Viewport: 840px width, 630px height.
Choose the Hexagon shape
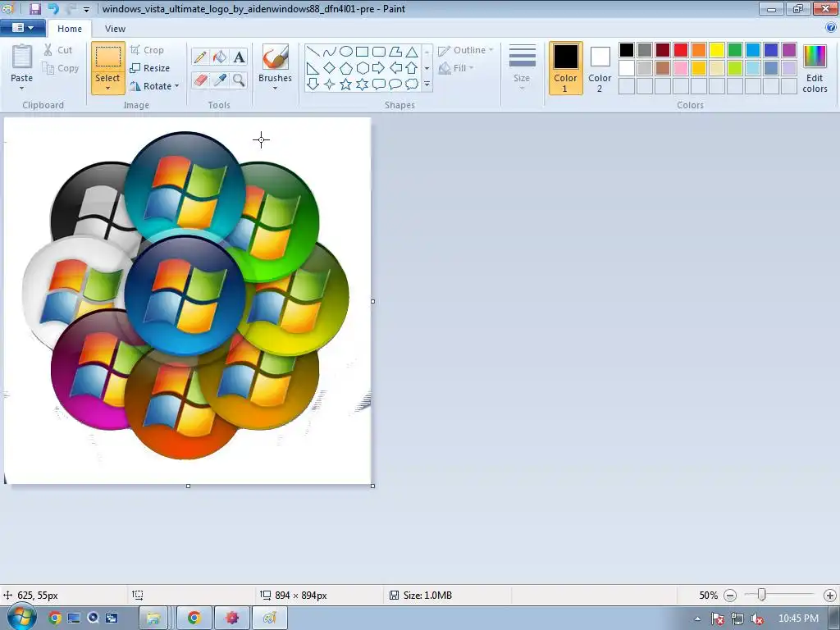[362, 68]
